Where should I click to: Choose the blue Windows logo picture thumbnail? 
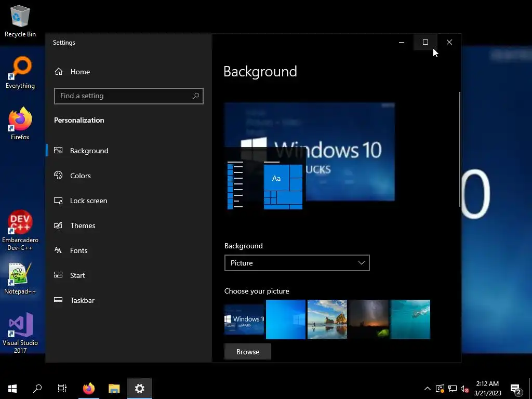286,320
